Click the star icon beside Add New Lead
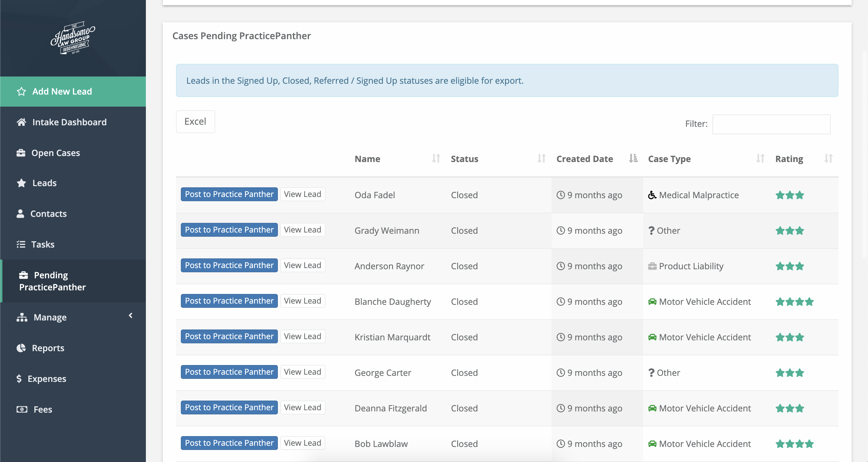The width and height of the screenshot is (868, 462). coord(21,92)
